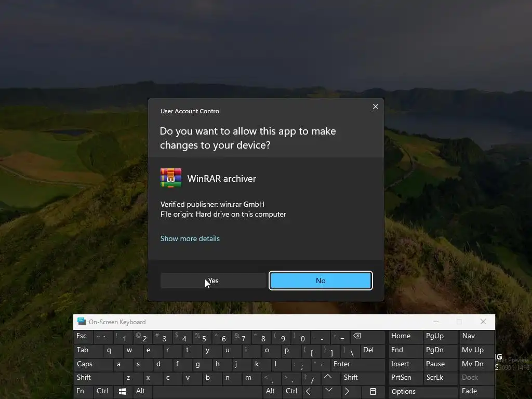This screenshot has width=532, height=399.
Task: Toggle the Fn key
Action: point(83,392)
